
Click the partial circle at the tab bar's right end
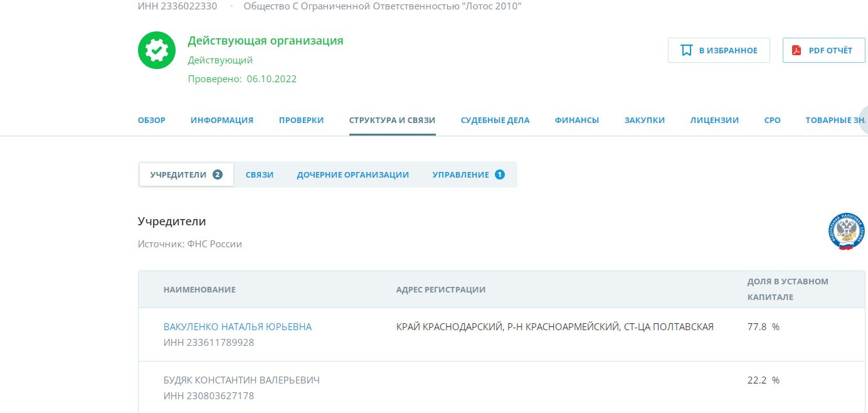[x=864, y=120]
